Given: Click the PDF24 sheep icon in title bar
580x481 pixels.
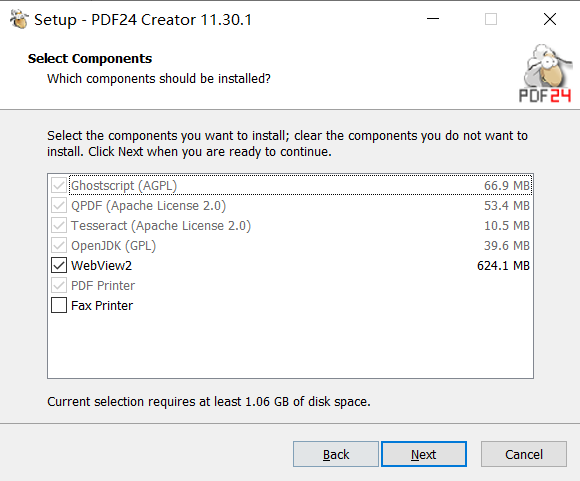Looking at the screenshot, I should coord(19,19).
